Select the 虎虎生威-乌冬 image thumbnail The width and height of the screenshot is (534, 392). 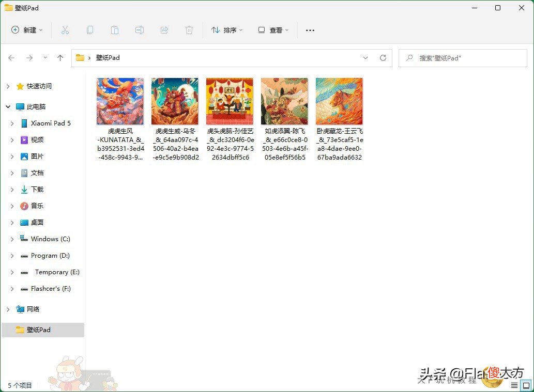coord(175,101)
